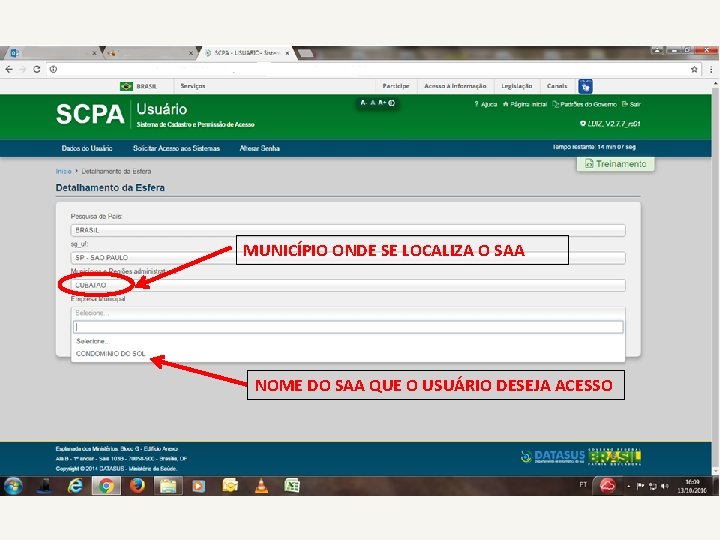Click the site info icon in address bar
The width and height of the screenshot is (720, 540).
click(53, 69)
